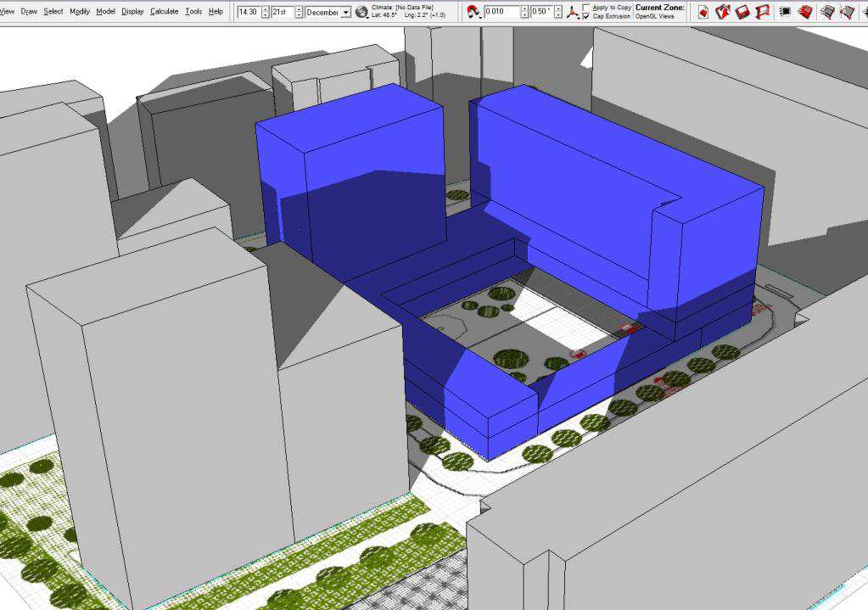Click the small black chip icon
The width and height of the screenshot is (868, 610).
point(786,12)
